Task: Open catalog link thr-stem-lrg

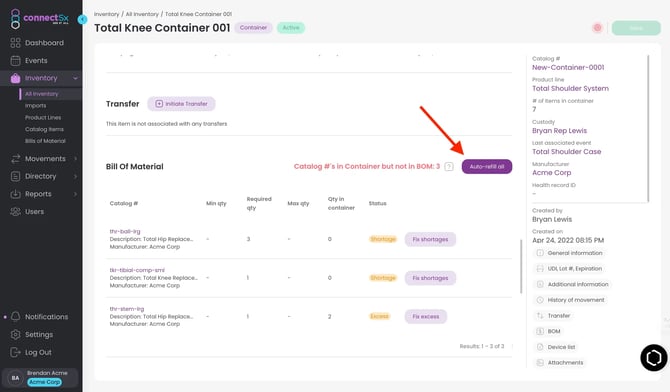Action: click(x=126, y=309)
